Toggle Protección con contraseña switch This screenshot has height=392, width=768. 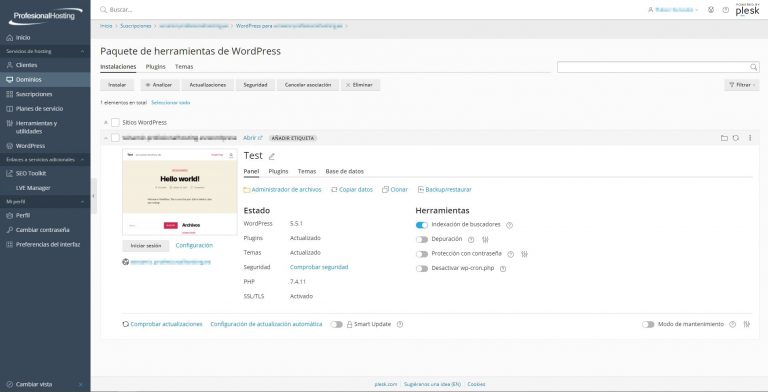click(x=422, y=254)
